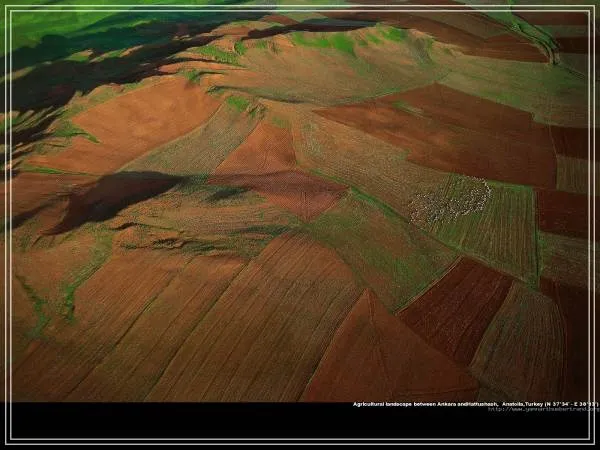Click the agricultural landscape caption text
This screenshot has width=600, height=450.
click(x=400, y=404)
